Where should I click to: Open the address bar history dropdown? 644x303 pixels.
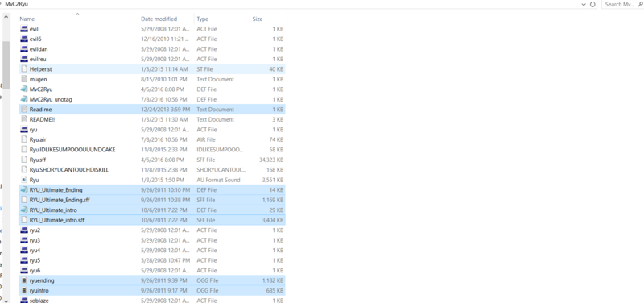(x=584, y=4)
